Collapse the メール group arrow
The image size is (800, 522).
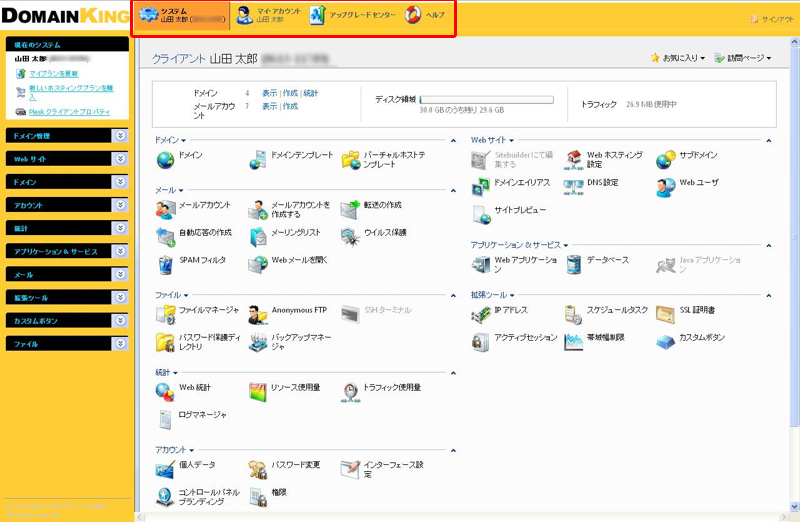pyautogui.click(x=453, y=190)
